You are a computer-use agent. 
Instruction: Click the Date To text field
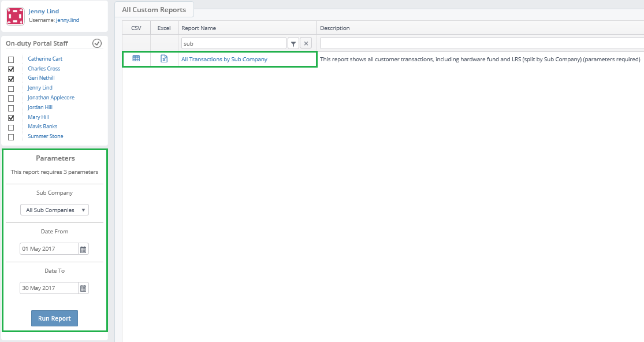coord(49,288)
